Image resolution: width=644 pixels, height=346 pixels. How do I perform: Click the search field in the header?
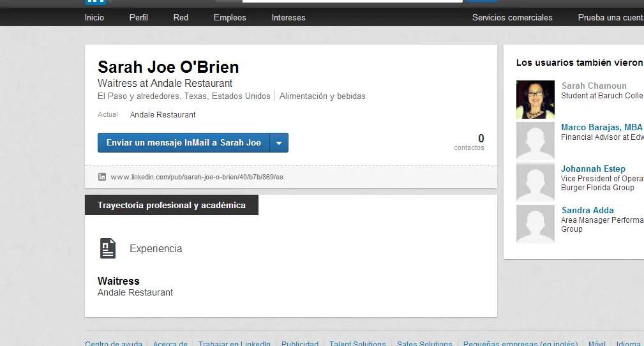point(352,2)
